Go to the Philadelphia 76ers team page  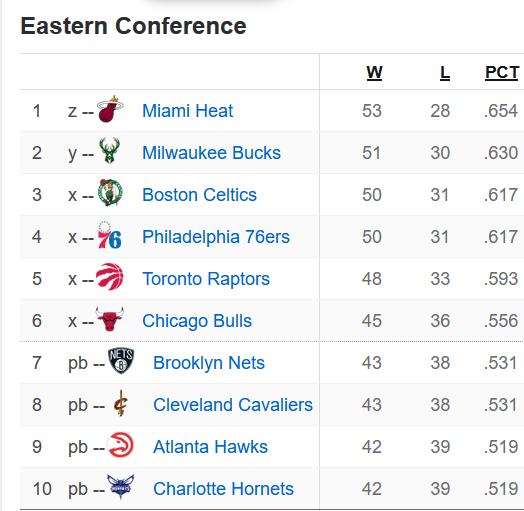tap(216, 237)
